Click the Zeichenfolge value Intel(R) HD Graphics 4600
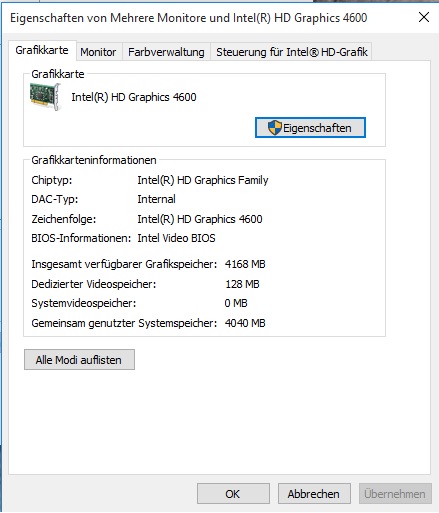Image resolution: width=439 pixels, height=513 pixels. click(x=200, y=219)
